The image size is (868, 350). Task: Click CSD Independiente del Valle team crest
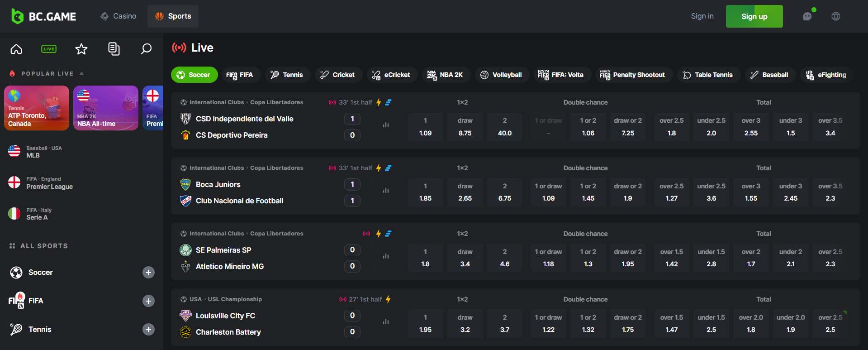pyautogui.click(x=185, y=119)
